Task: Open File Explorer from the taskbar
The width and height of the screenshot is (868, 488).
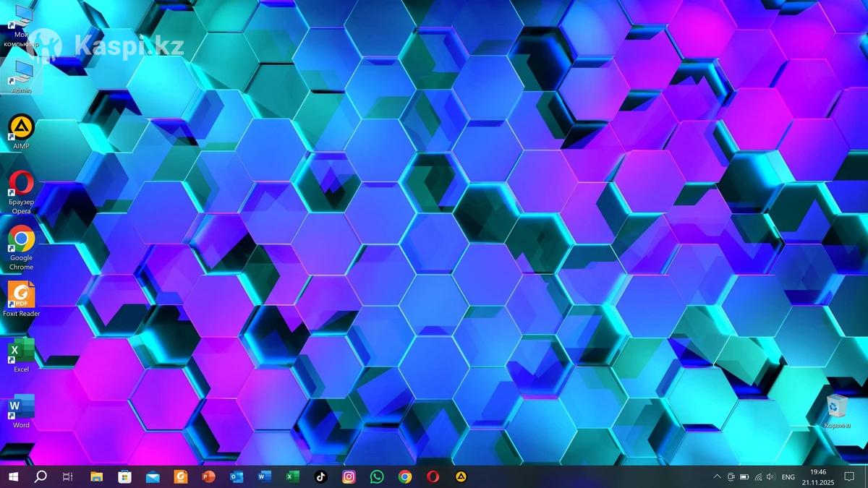Action: (96, 476)
